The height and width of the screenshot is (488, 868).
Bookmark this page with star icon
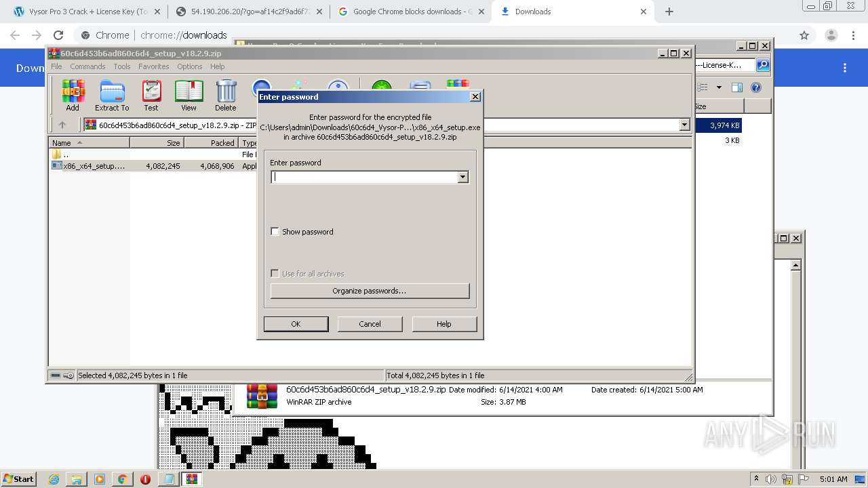coord(804,35)
